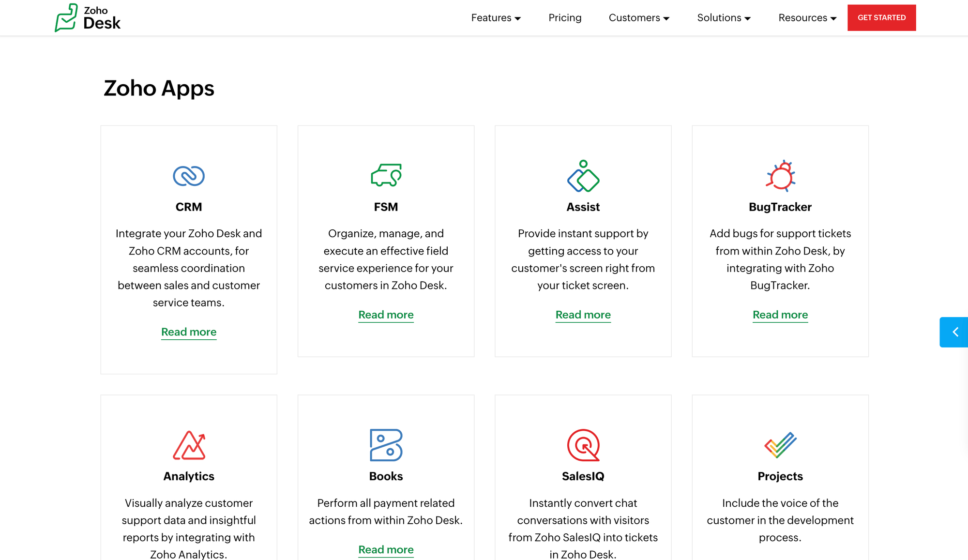Open the Features dropdown
This screenshot has width=968, height=560.
point(496,17)
